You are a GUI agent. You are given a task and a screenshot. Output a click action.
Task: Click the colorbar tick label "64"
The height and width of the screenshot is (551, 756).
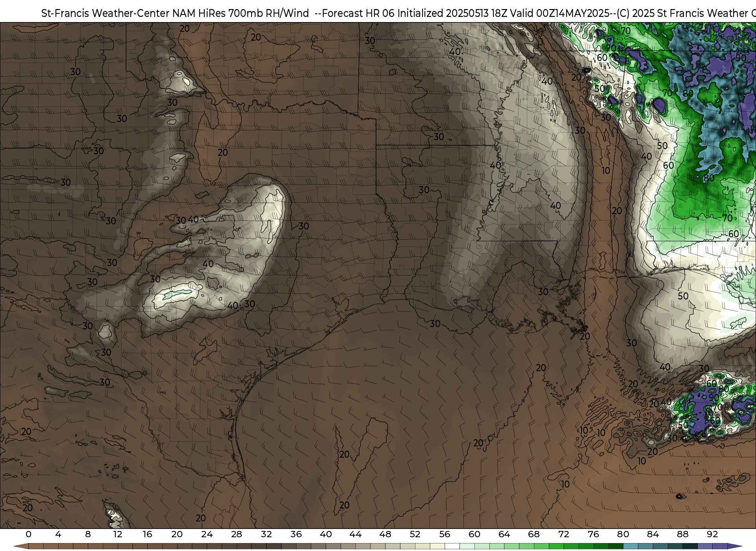tap(504, 534)
